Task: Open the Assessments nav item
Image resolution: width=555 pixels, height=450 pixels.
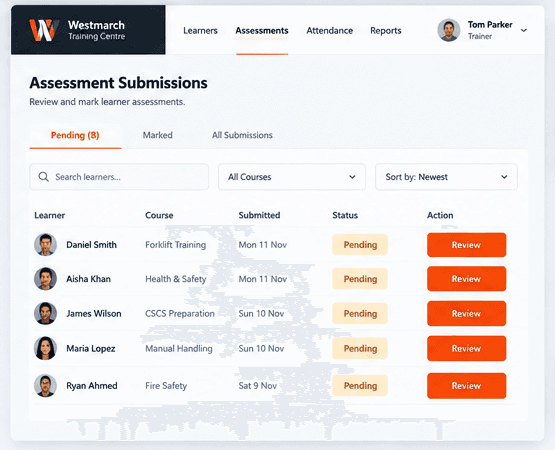Action: click(x=262, y=31)
